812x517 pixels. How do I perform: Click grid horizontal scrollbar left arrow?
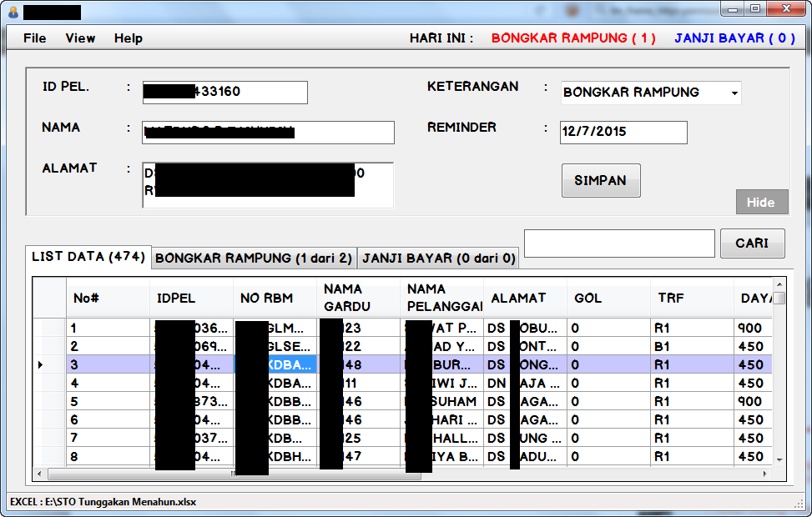[x=40, y=474]
